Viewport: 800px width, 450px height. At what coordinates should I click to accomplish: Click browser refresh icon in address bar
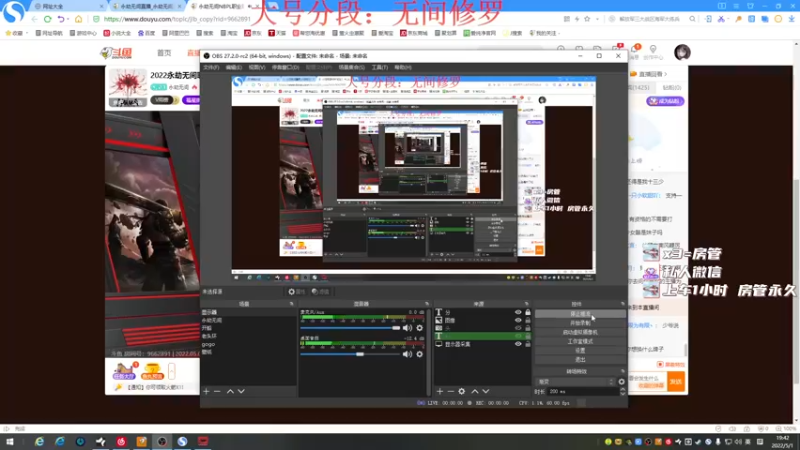coord(47,19)
